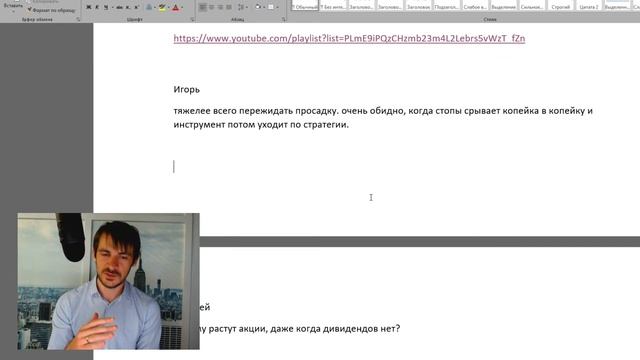Open the underline style dropdown arrow
This screenshot has width=640, height=360.
click(x=112, y=7)
